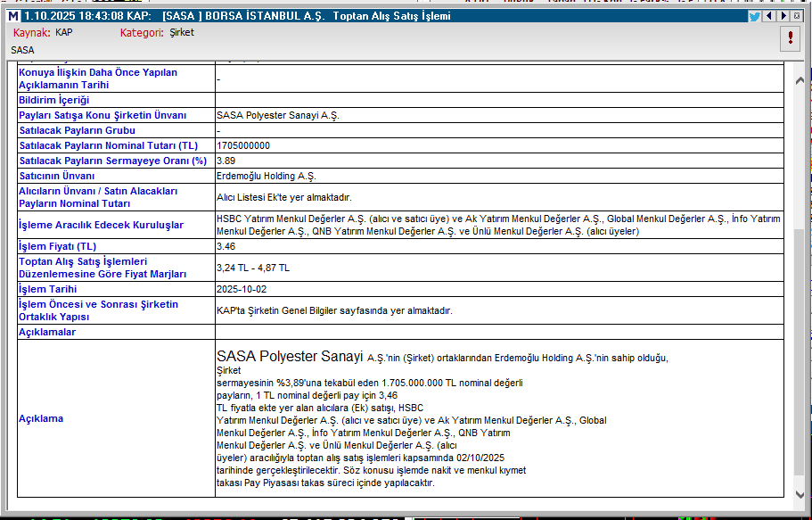Click the M logo icon in title bar
This screenshot has height=520, width=812.
[14, 16]
